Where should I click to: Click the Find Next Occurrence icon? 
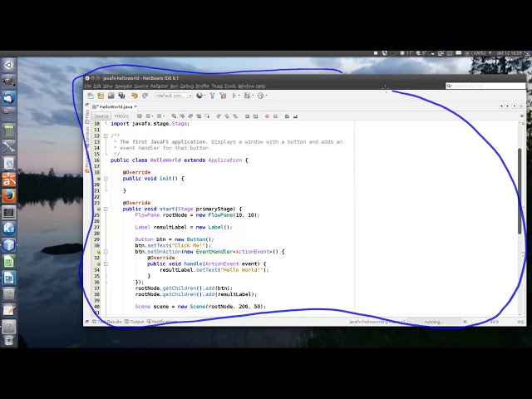point(190,116)
